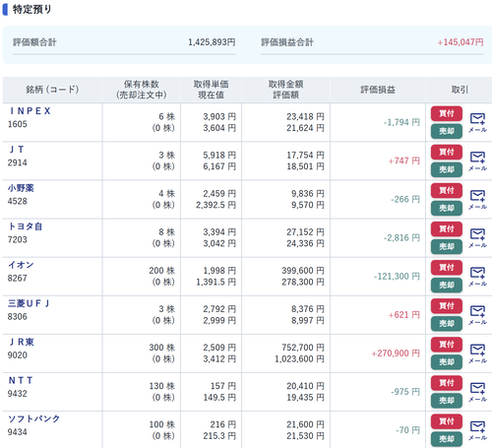
Task: Open the 三菱UFJ stock name link
Action: (x=29, y=303)
